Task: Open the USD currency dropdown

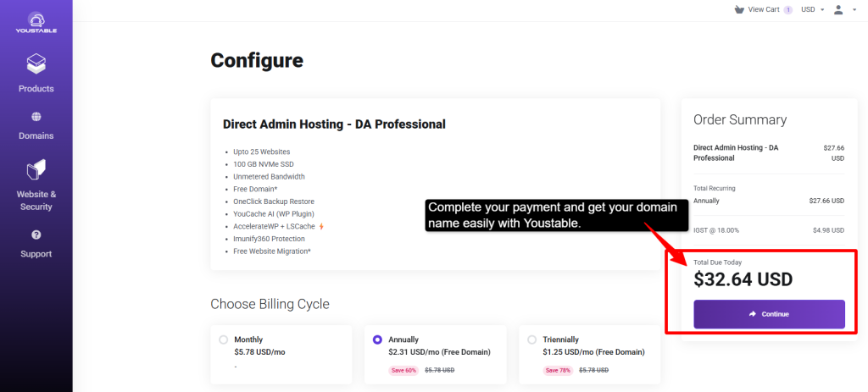Action: 813,9
